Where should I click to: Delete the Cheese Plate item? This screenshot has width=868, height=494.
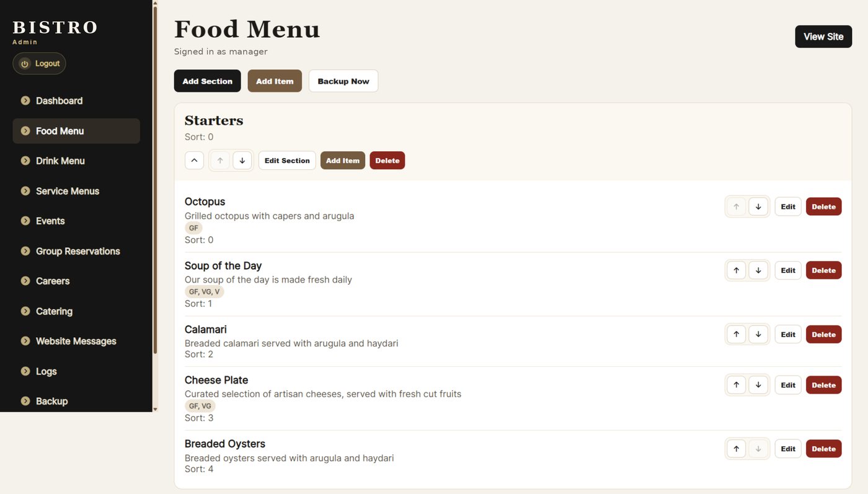point(824,385)
